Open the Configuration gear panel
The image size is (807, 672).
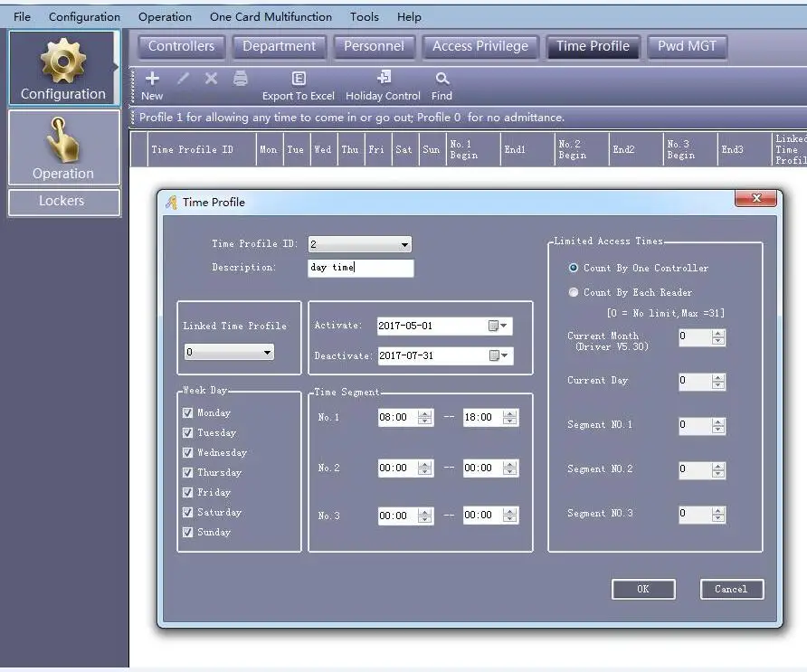pos(63,69)
